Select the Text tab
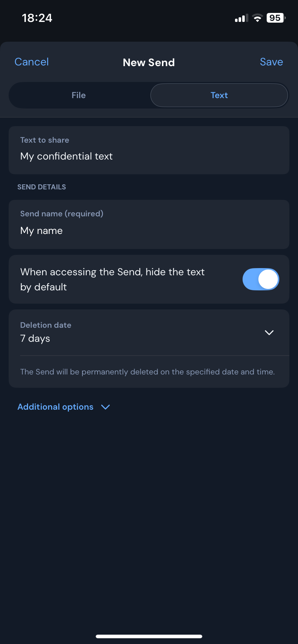 click(x=219, y=95)
